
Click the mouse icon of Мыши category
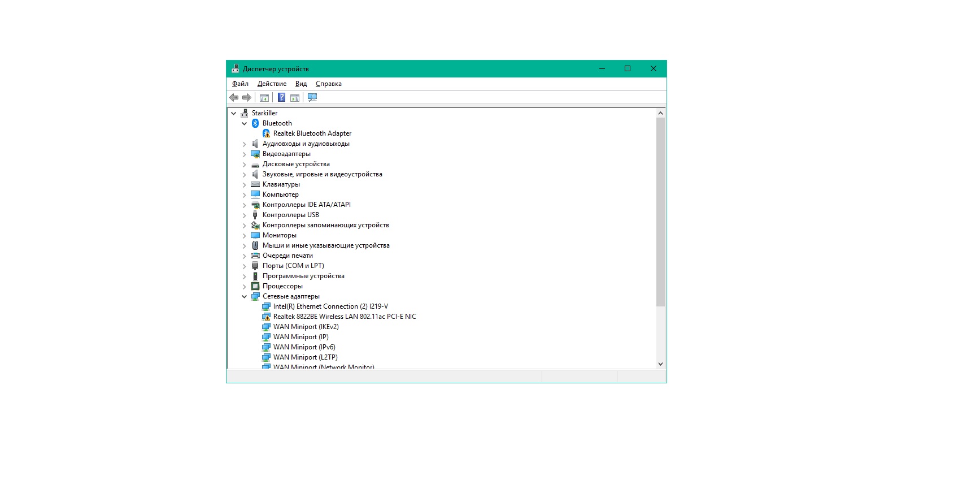pyautogui.click(x=255, y=245)
